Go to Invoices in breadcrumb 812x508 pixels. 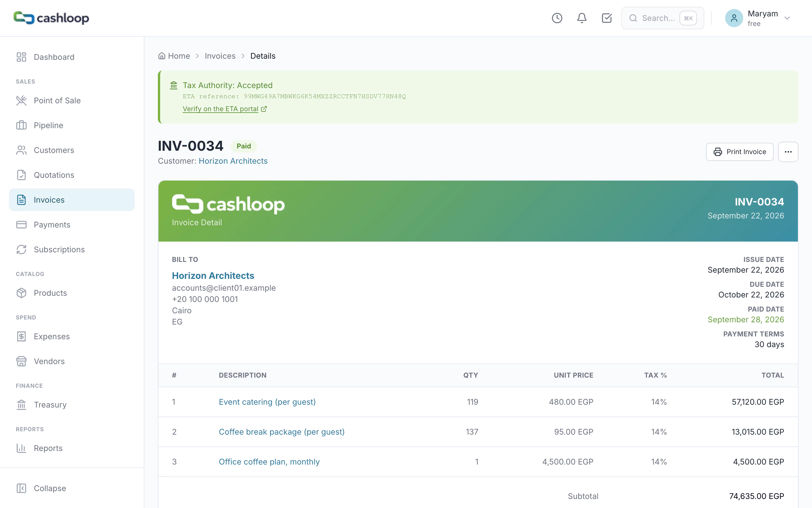pos(220,56)
